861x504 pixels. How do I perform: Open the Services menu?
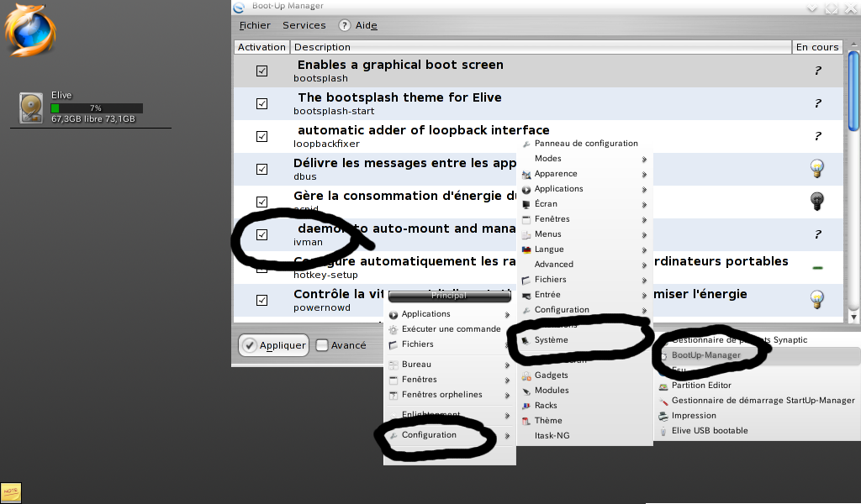(x=304, y=26)
